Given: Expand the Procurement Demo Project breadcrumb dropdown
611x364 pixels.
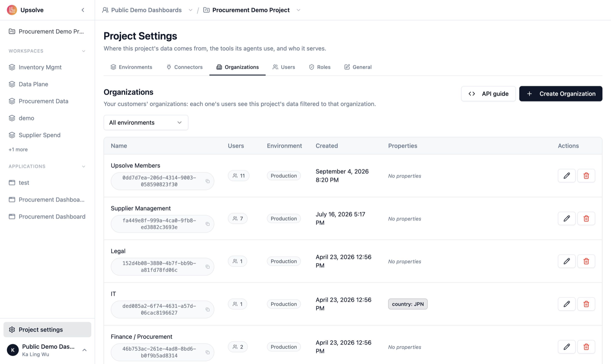Looking at the screenshot, I should point(299,10).
